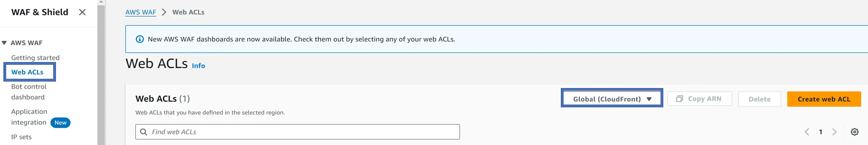Viewport: 868px width, 145px height.
Task: Click the Copy ARN button
Action: pos(699,99)
